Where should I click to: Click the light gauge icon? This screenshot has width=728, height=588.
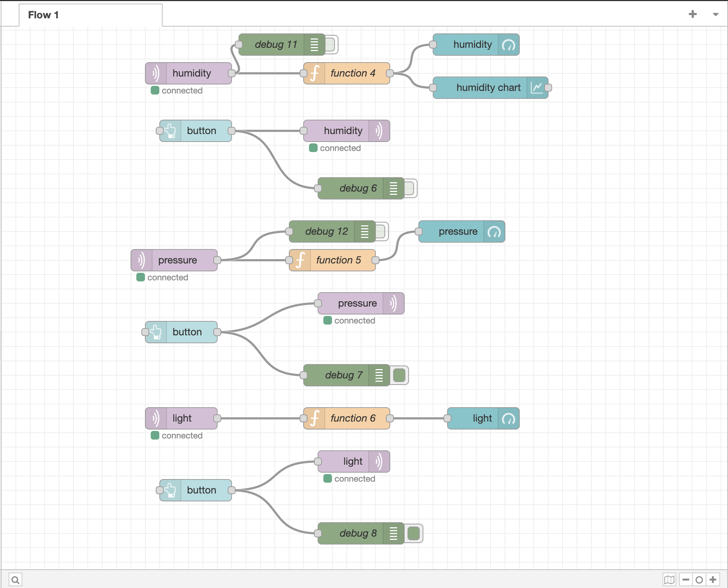[x=509, y=418]
